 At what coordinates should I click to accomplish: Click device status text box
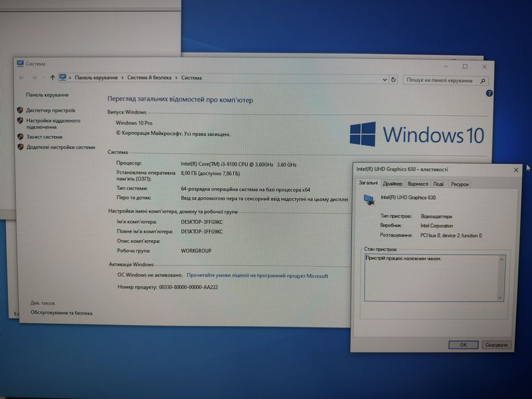(434, 278)
